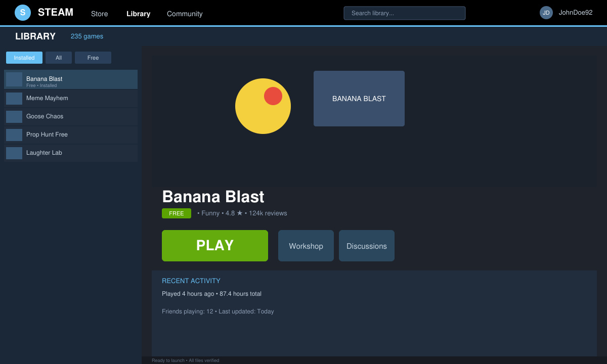Select Laughter Lab in the game list
This screenshot has width=607, height=364.
pyautogui.click(x=71, y=153)
